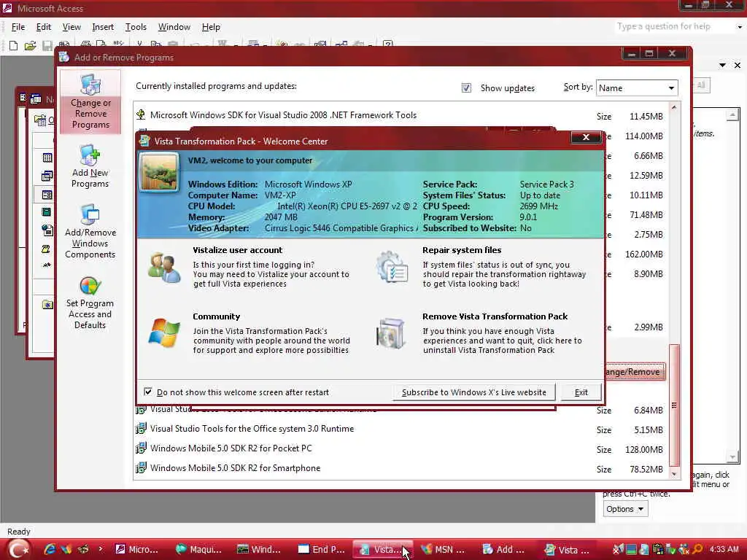Open Community link in Welcome Center

pos(216,316)
